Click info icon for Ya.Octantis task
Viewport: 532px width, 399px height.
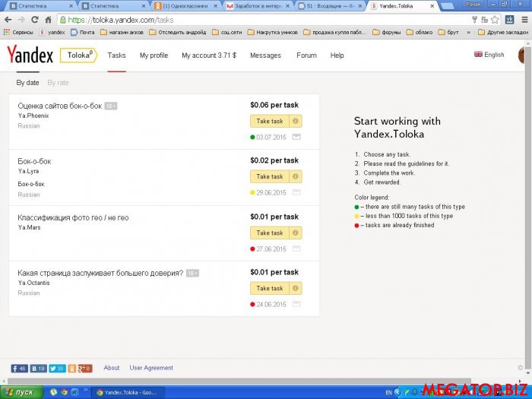coord(296,288)
